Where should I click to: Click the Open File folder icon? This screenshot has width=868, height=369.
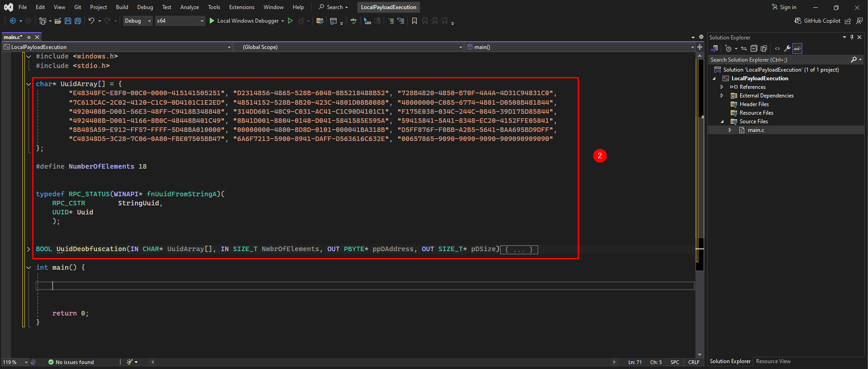point(58,21)
